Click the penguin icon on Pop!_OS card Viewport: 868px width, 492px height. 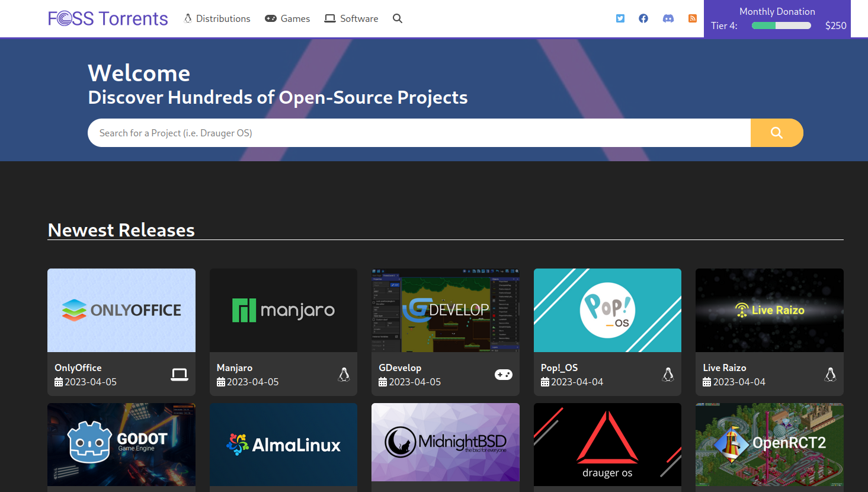[x=668, y=375]
